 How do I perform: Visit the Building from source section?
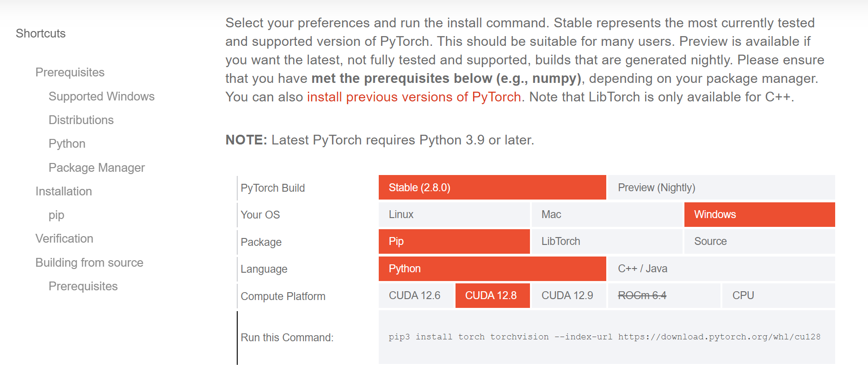pyautogui.click(x=89, y=263)
